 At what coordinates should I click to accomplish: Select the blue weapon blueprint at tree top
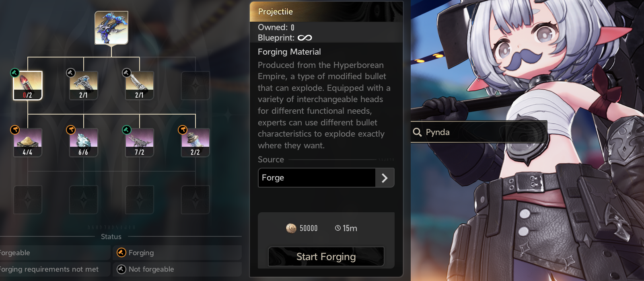111,28
